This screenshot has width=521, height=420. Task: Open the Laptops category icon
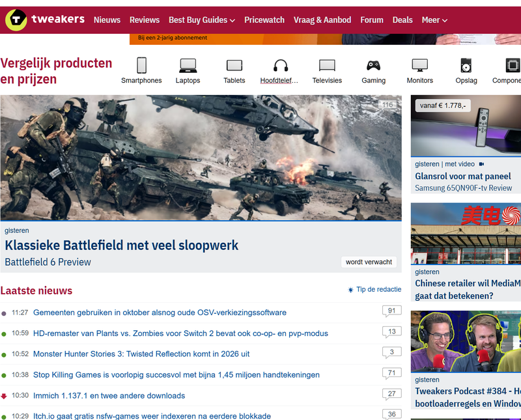[x=188, y=66]
